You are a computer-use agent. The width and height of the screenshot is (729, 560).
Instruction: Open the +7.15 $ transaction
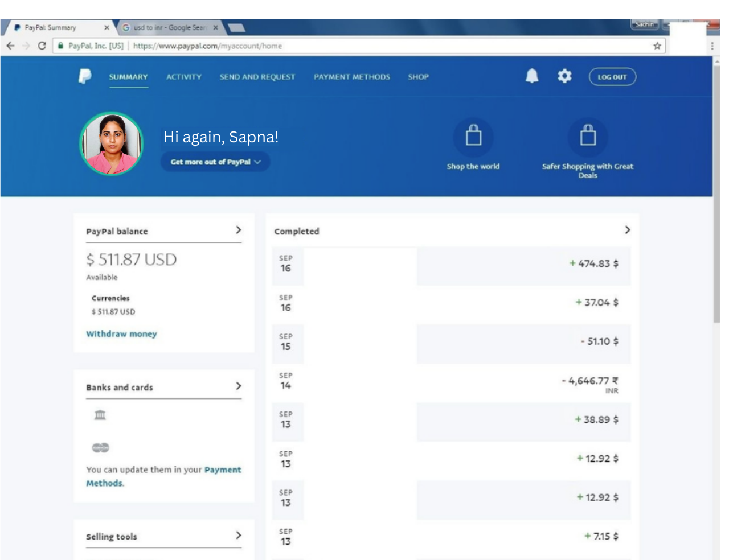[x=451, y=538]
